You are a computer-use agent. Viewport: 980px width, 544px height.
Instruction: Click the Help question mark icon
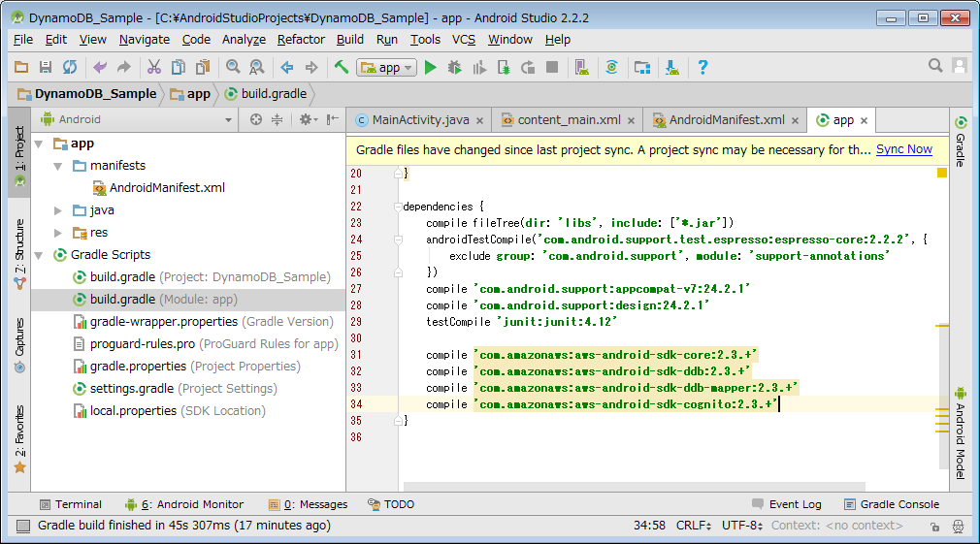[702, 67]
